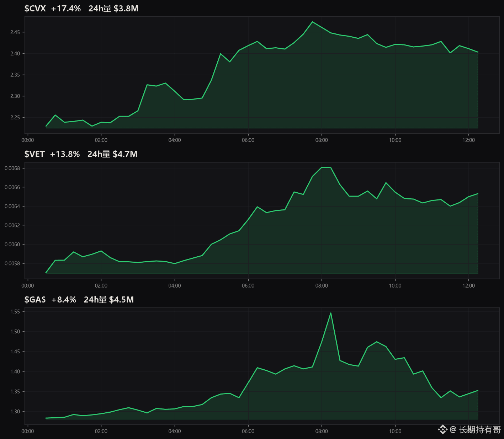Click the 02:00 time label under GAS chart

(101, 431)
